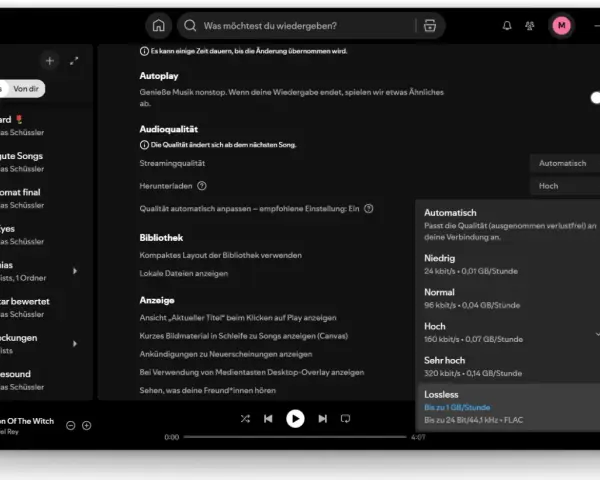
Task: Click the playback progress bar
Action: click(x=295, y=437)
